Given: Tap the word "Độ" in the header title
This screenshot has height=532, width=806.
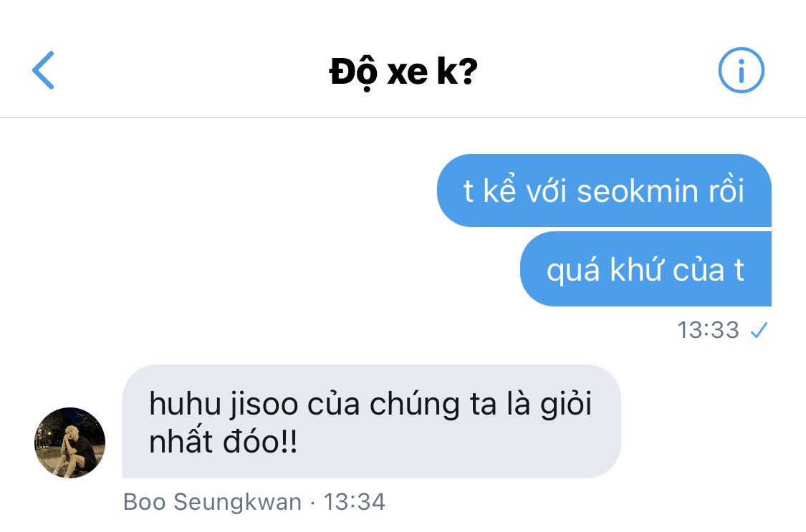Looking at the screenshot, I should (x=353, y=72).
